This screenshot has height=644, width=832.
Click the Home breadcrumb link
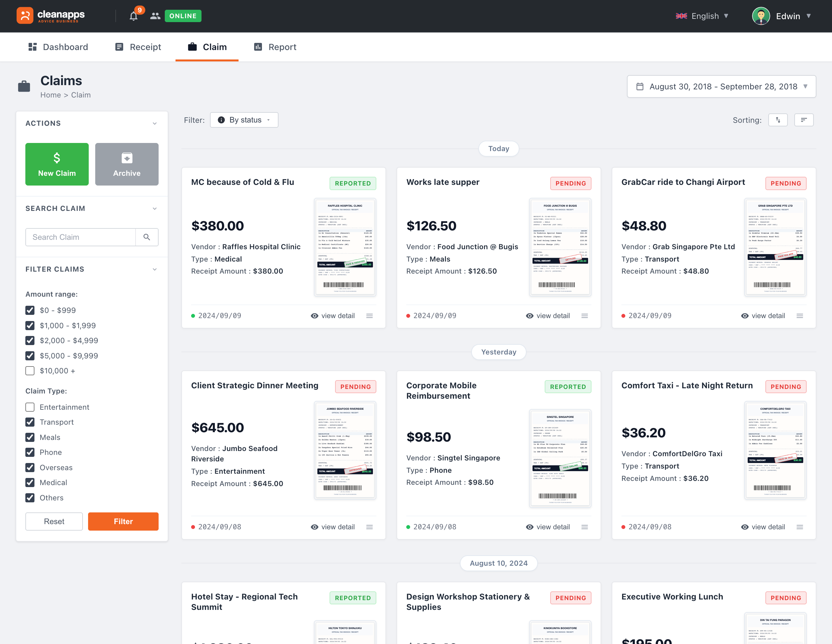[x=51, y=95]
